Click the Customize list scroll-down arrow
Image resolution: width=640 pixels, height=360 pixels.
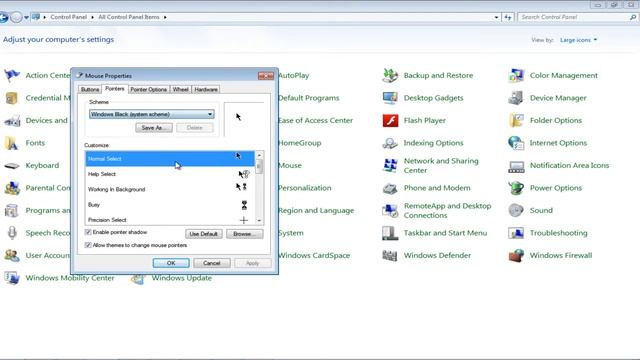259,220
